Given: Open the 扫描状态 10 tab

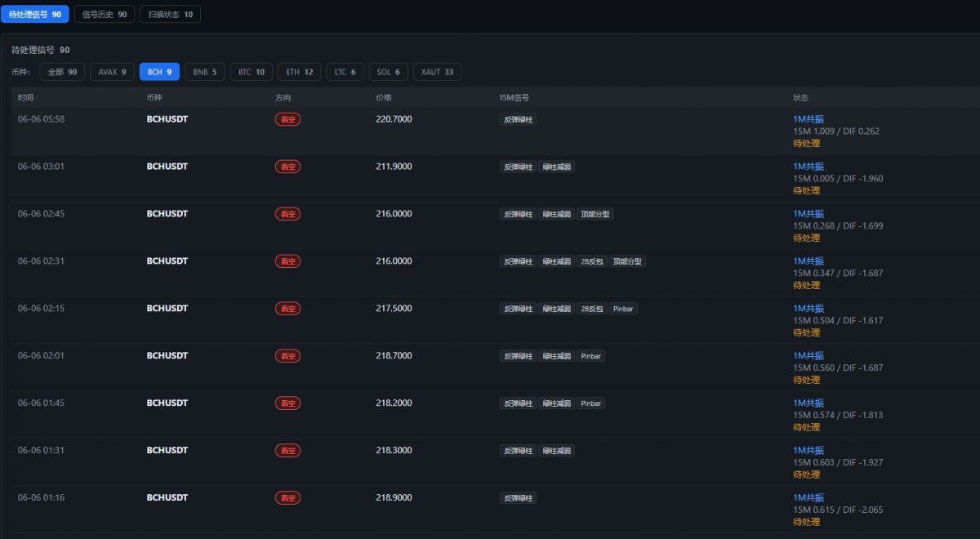Looking at the screenshot, I should [170, 14].
